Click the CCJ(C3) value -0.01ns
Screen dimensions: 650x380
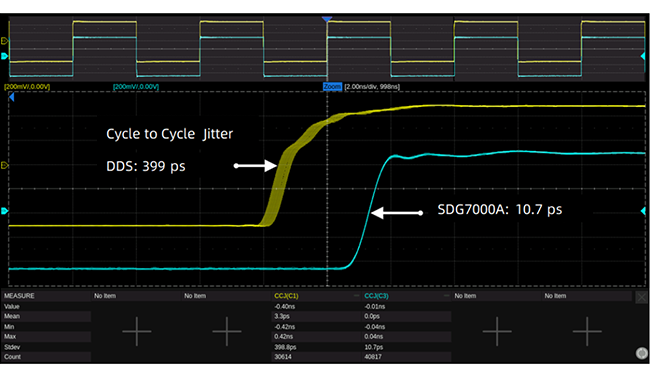coord(375,307)
